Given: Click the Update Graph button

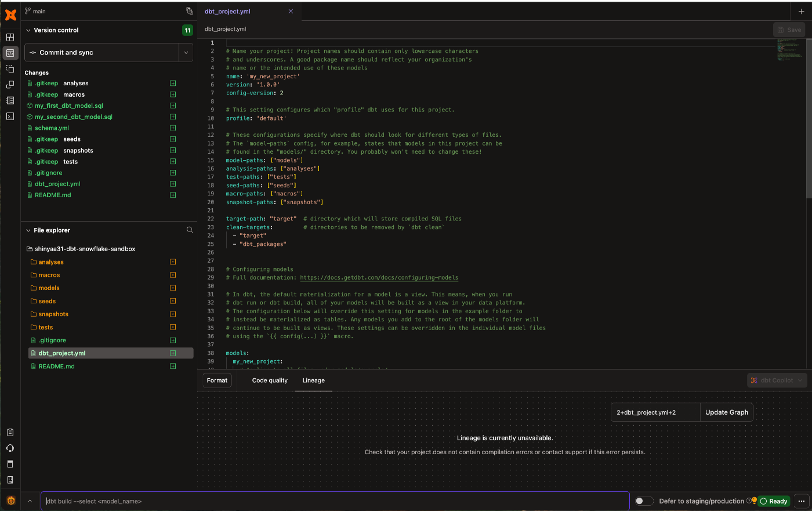Looking at the screenshot, I should [x=727, y=412].
